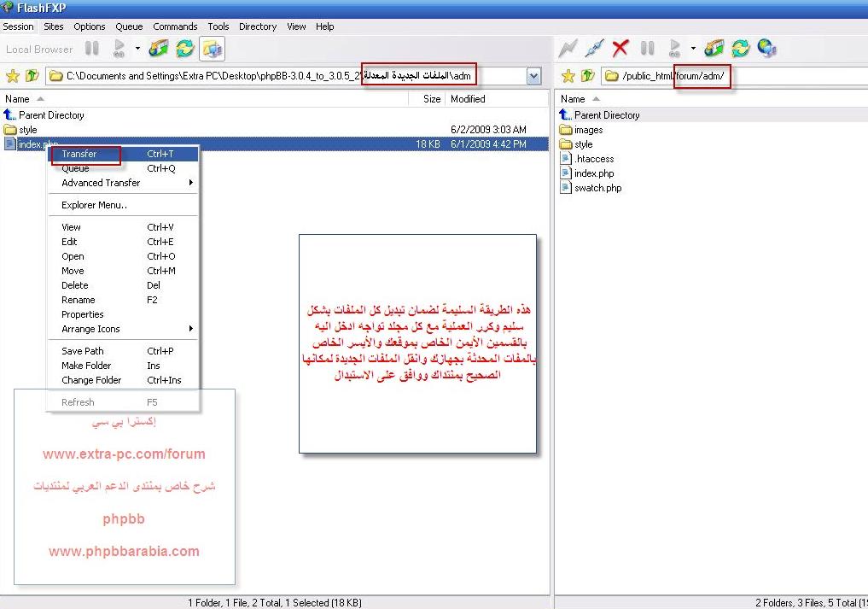
Task: Open the Session menu
Action: [18, 26]
